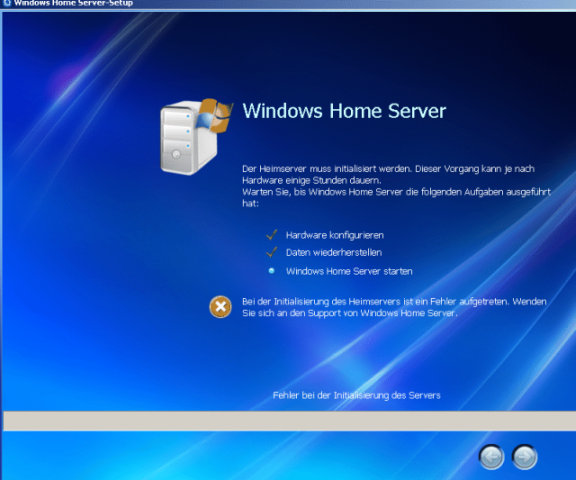This screenshot has height=480, width=576.
Task: Click the checkmark beside Hardware konfigurieren
Action: point(271,235)
